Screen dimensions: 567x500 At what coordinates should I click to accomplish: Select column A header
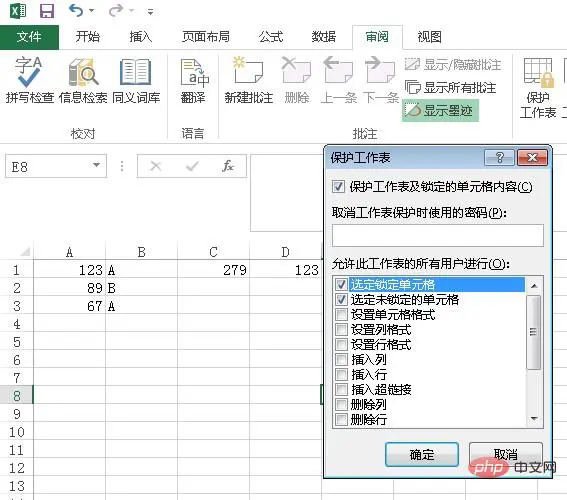(69, 252)
